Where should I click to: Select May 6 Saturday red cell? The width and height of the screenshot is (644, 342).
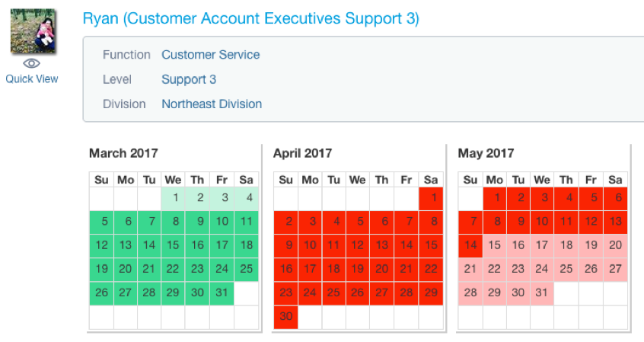616,199
